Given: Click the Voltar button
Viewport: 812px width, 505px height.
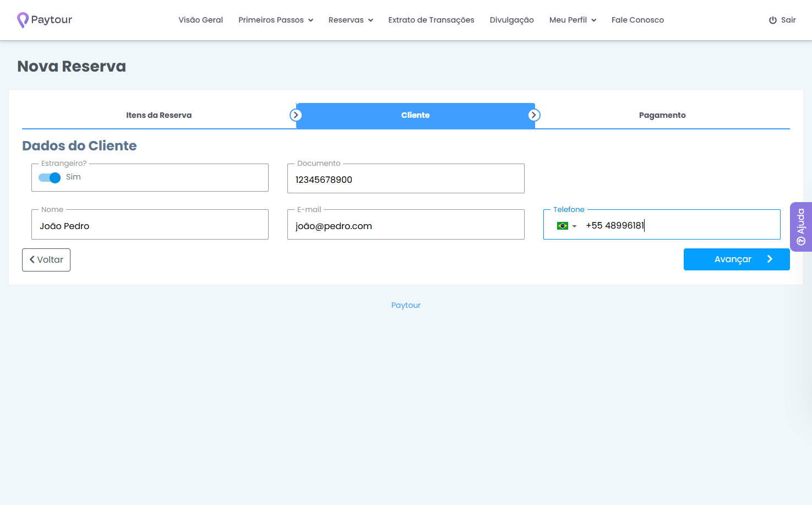Looking at the screenshot, I should (x=46, y=260).
